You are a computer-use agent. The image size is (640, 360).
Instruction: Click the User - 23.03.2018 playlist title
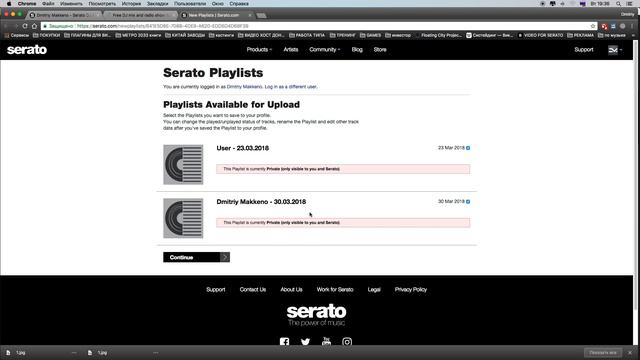[x=242, y=148]
